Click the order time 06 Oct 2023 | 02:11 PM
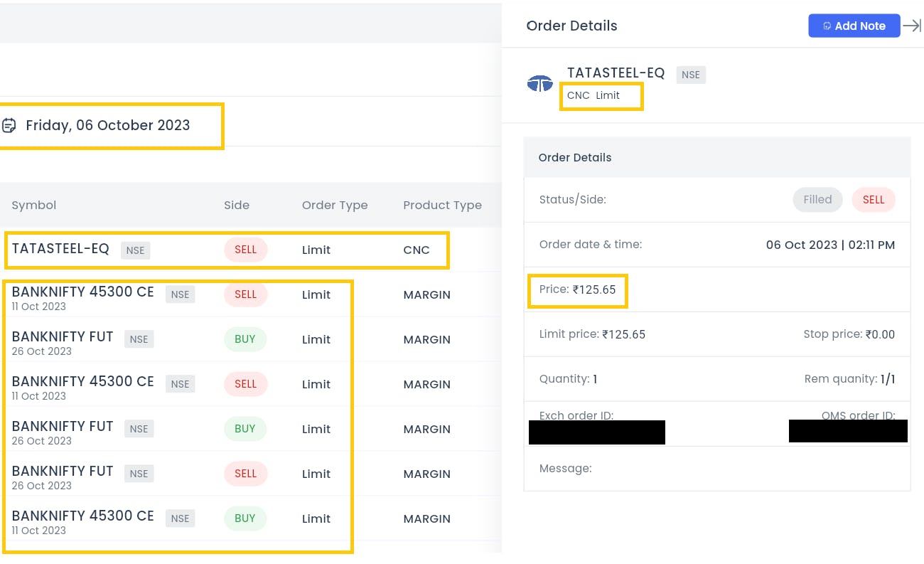This screenshot has width=924, height=564. click(x=830, y=245)
